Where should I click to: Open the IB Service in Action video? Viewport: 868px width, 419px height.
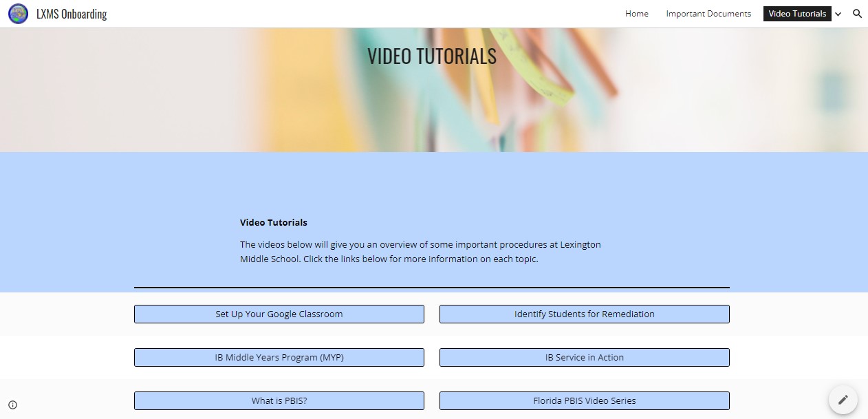(x=584, y=358)
